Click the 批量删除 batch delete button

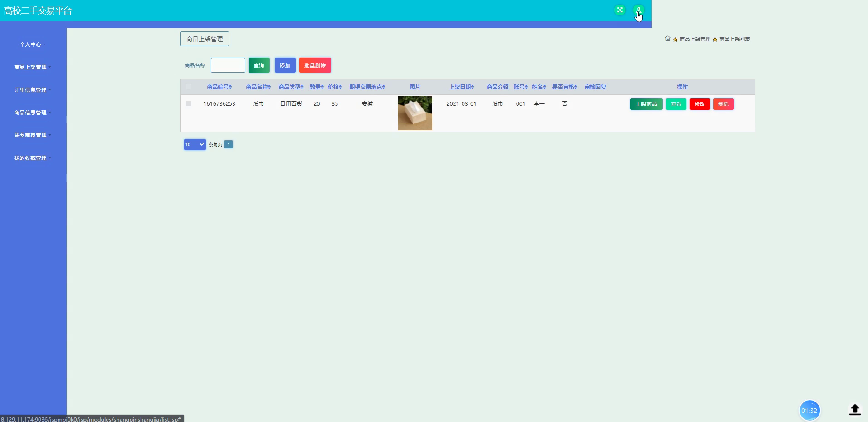[315, 65]
